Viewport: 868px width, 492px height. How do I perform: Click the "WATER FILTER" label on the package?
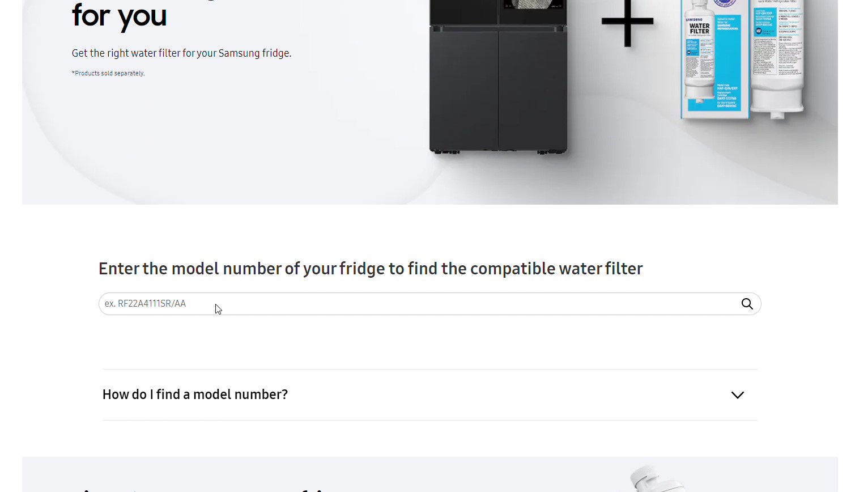tap(699, 28)
